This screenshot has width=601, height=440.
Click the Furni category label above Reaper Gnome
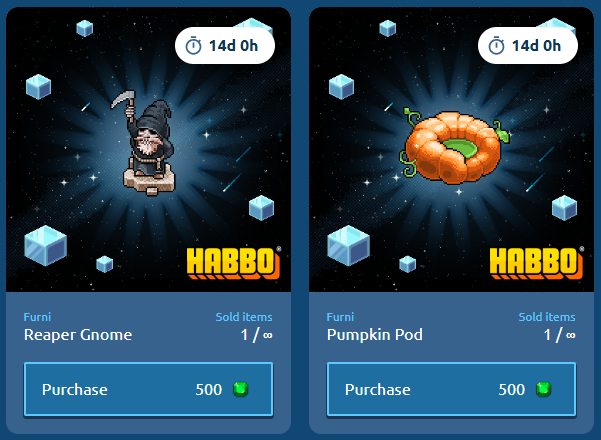pos(37,317)
